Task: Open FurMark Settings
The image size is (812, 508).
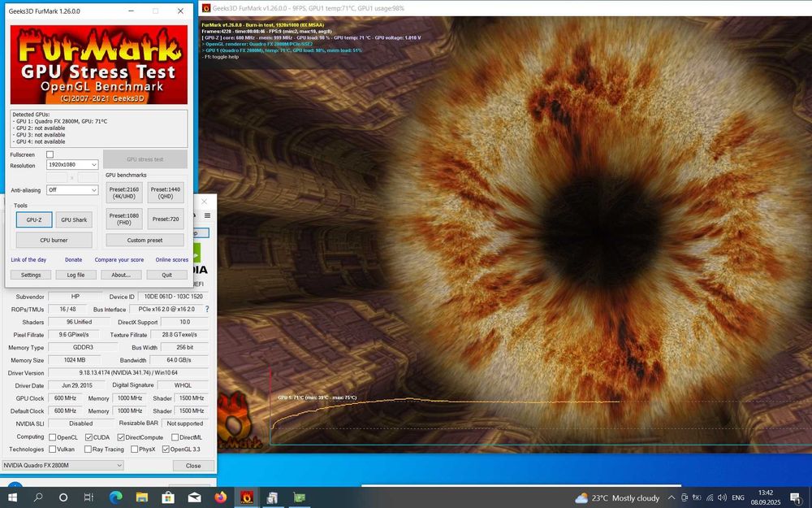Action: [x=31, y=275]
